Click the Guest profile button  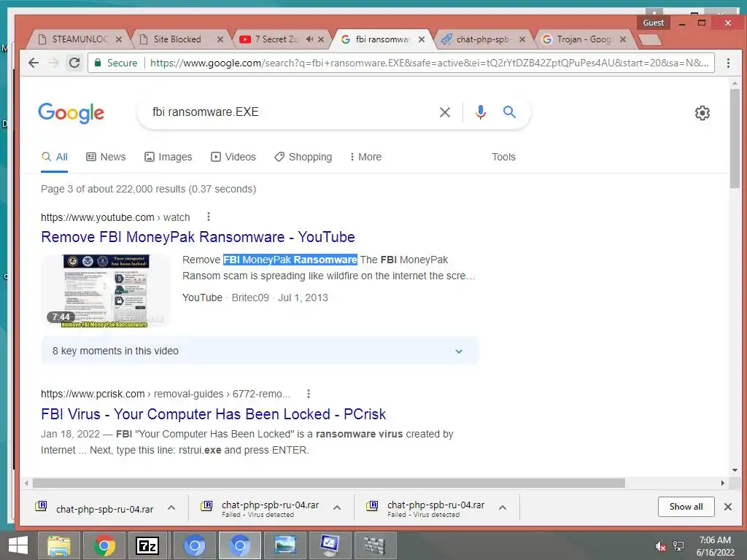tap(653, 23)
